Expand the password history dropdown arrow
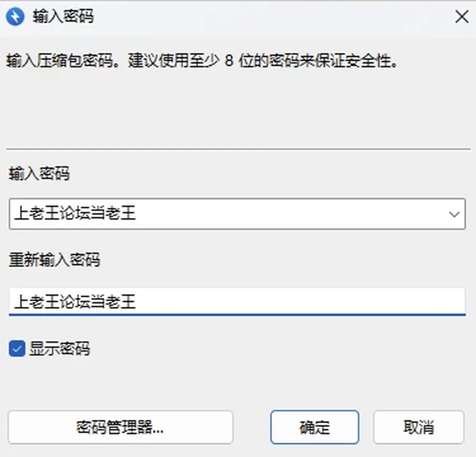The image size is (476, 457). click(454, 214)
